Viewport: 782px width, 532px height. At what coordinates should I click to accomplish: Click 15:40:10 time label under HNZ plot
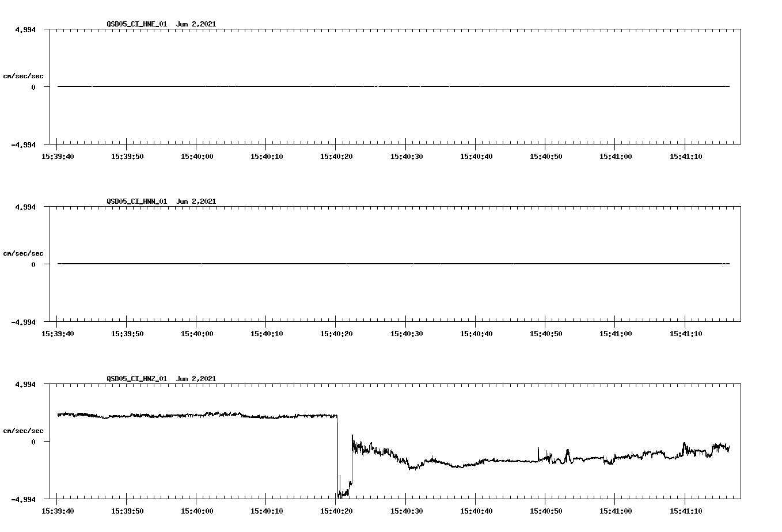[267, 511]
